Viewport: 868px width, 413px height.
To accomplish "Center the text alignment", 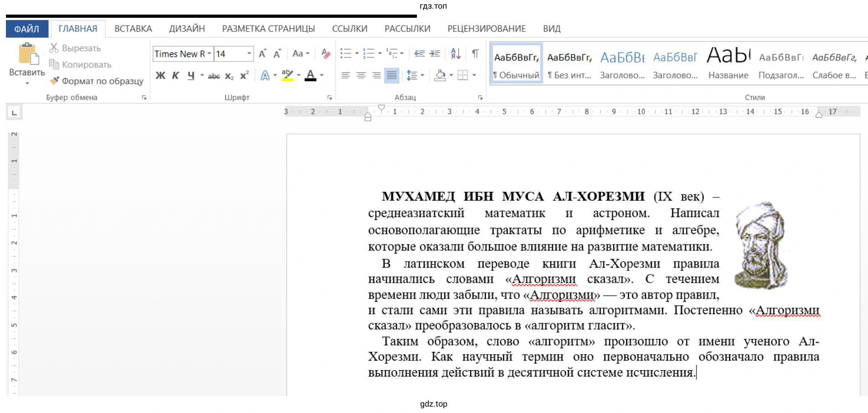I will click(x=361, y=75).
